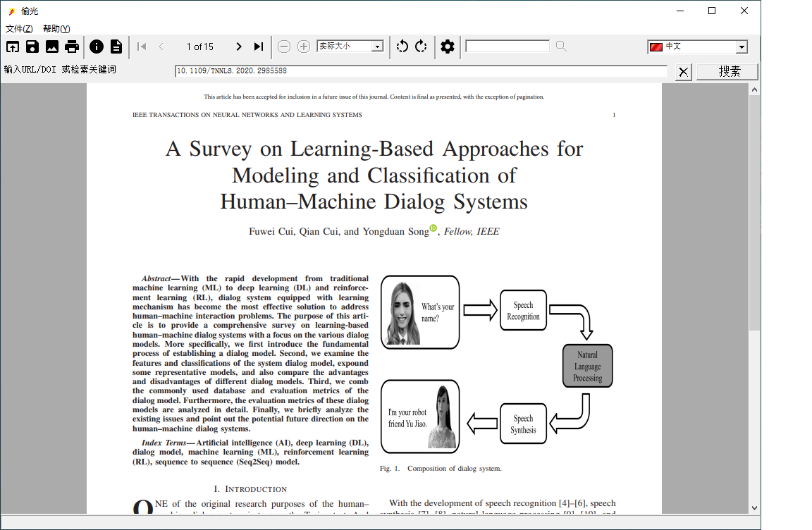Show document info with the info icon
This screenshot has height=530, width=812.
(97, 47)
